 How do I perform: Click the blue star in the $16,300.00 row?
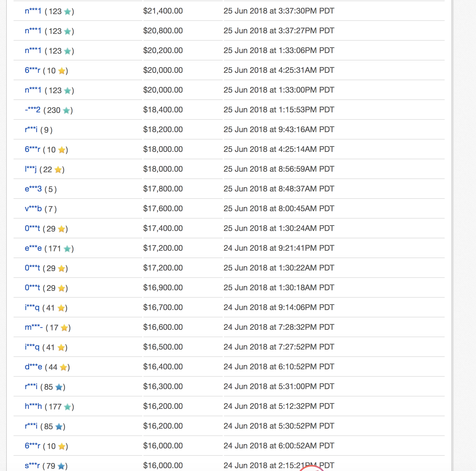click(x=59, y=387)
